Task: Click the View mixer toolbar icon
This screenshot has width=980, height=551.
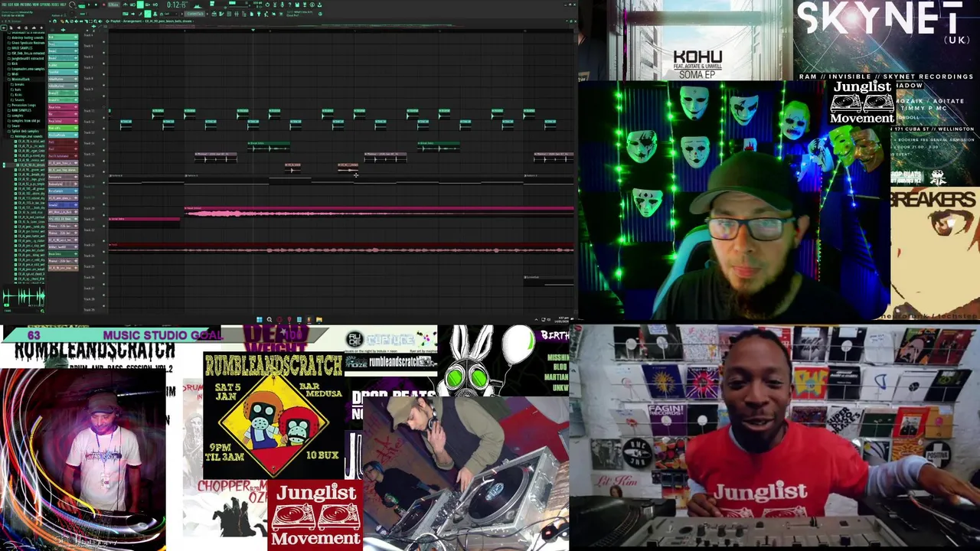Action: (x=237, y=14)
